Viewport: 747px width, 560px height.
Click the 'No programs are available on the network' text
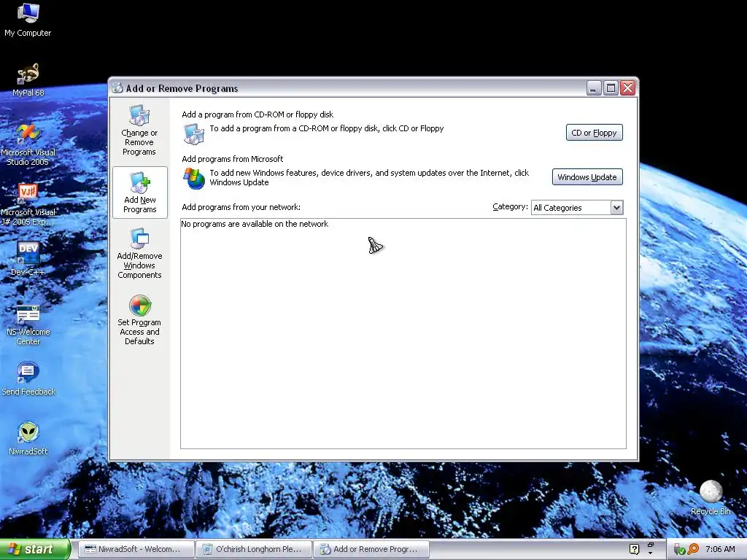tap(255, 224)
